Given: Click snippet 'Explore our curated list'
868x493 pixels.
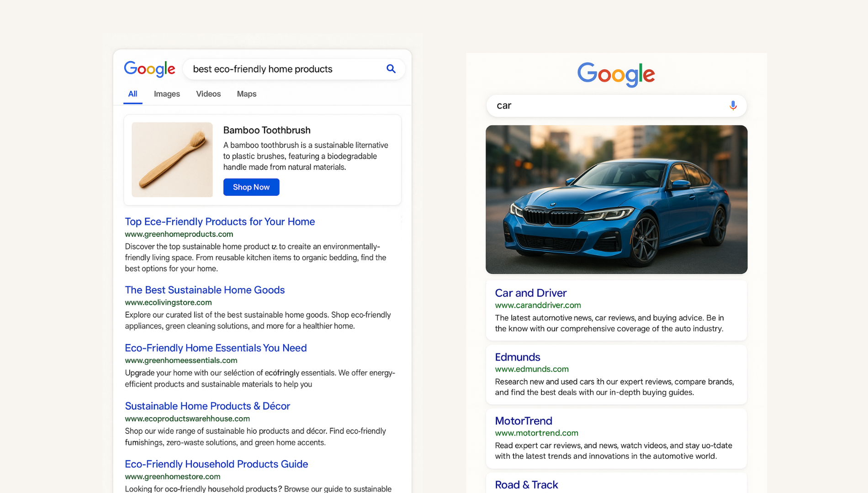Looking at the screenshot, I should 258,320.
